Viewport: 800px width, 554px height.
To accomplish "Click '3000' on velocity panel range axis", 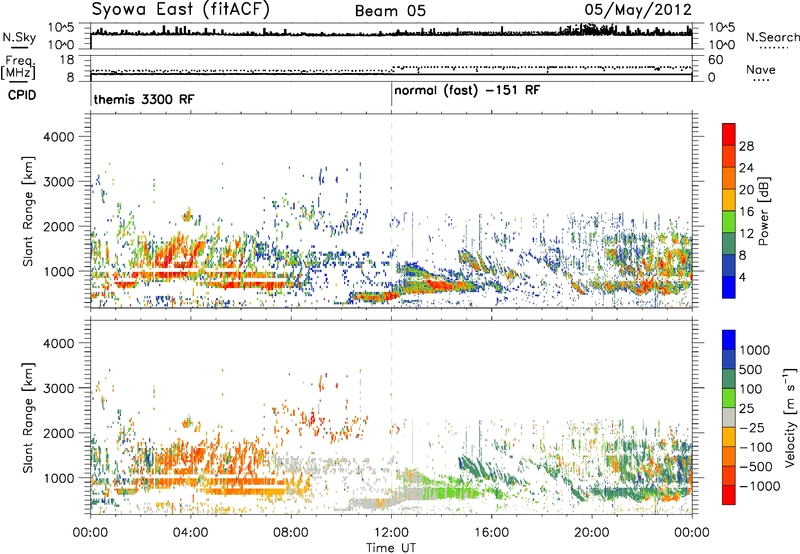I will tap(58, 388).
